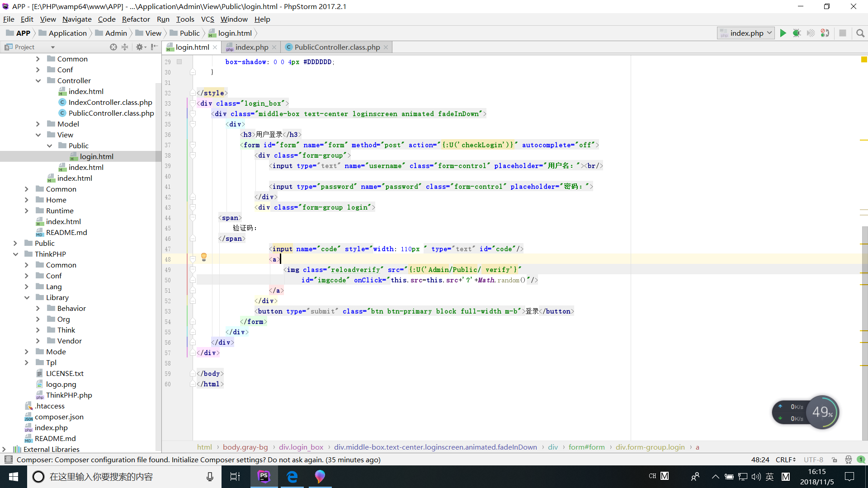The width and height of the screenshot is (868, 488).
Task: Toggle fold marker at line 44 span
Action: coord(193,217)
